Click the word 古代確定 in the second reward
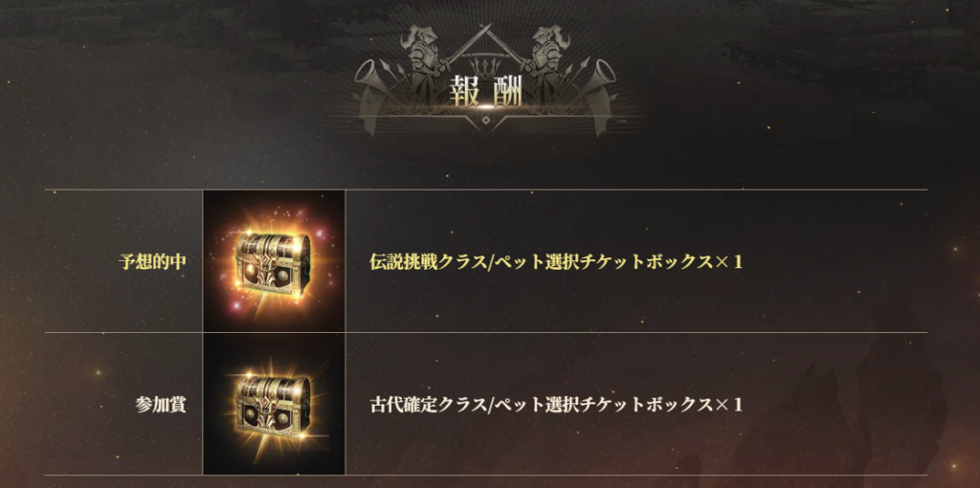Viewport: 980px width, 488px height. [403, 405]
